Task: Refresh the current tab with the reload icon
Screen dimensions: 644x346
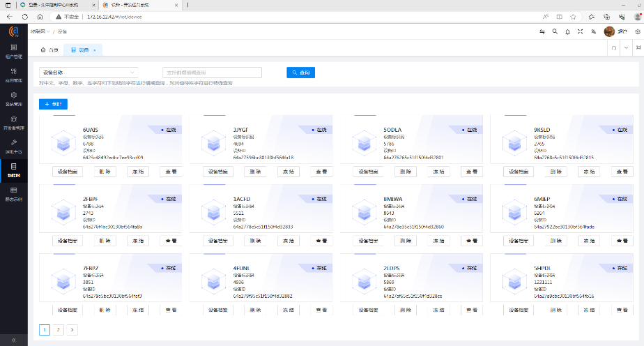Action: coord(614,48)
